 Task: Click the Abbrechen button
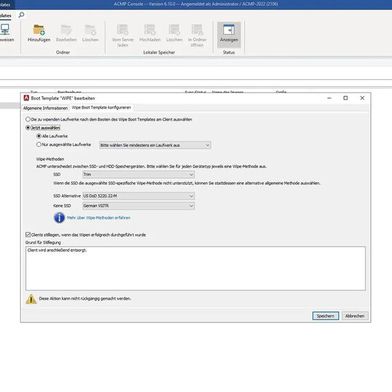pos(355,316)
